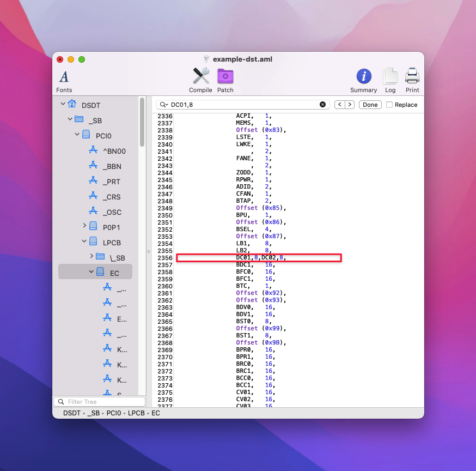Image resolution: width=476 pixels, height=471 pixels.
Task: Collapse the DSDT tree node
Action: (x=63, y=104)
